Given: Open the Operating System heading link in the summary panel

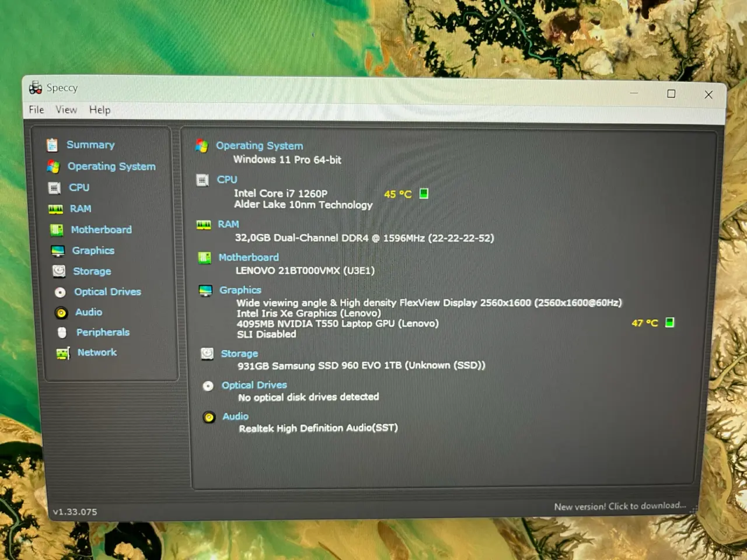Looking at the screenshot, I should [259, 146].
